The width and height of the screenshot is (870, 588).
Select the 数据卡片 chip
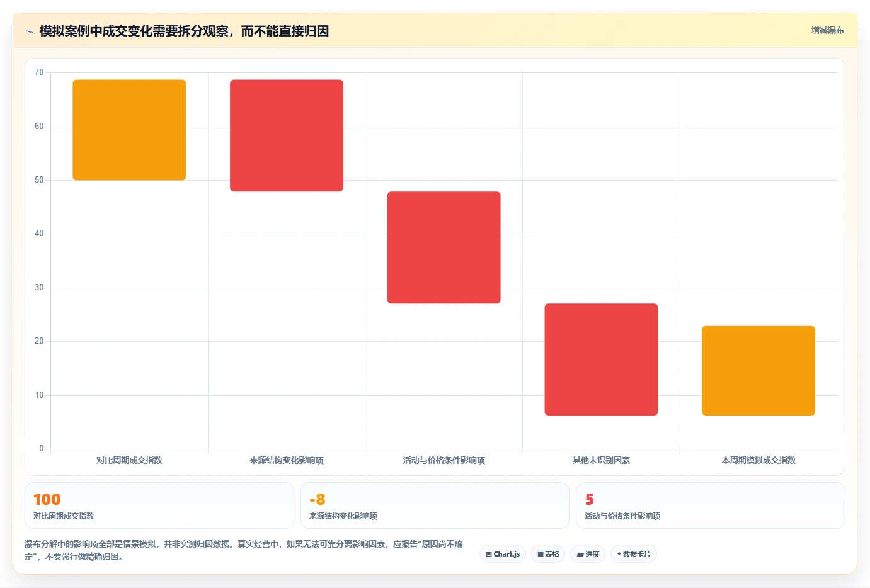pos(634,554)
